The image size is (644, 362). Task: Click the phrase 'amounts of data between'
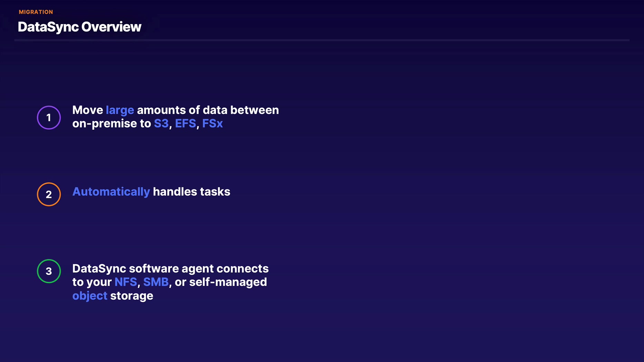pyautogui.click(x=208, y=110)
